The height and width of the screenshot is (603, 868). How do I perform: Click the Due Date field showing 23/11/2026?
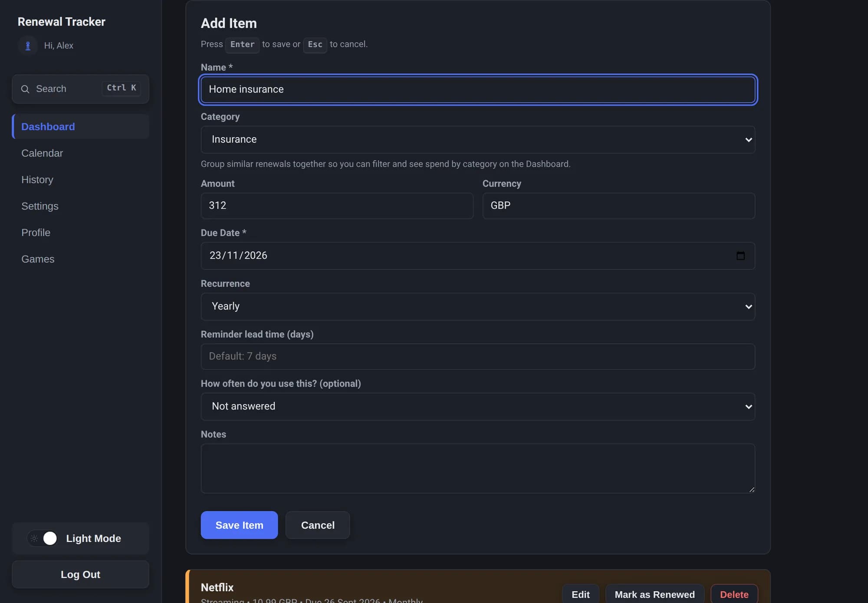pyautogui.click(x=478, y=256)
